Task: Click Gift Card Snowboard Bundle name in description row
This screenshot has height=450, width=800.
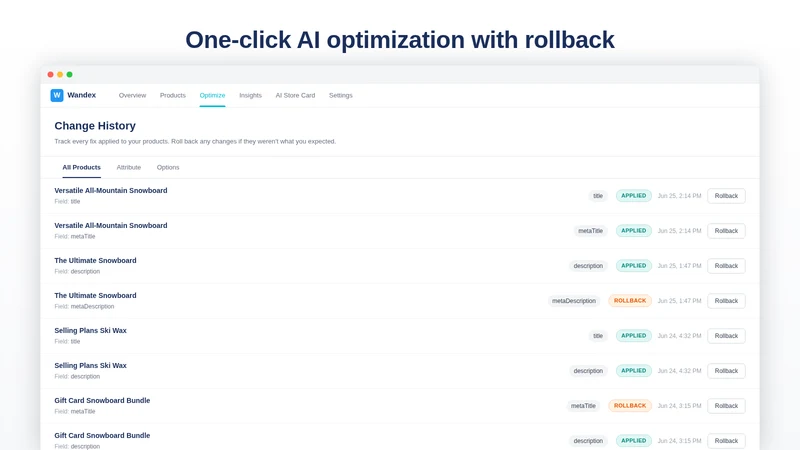Action: pos(102,435)
